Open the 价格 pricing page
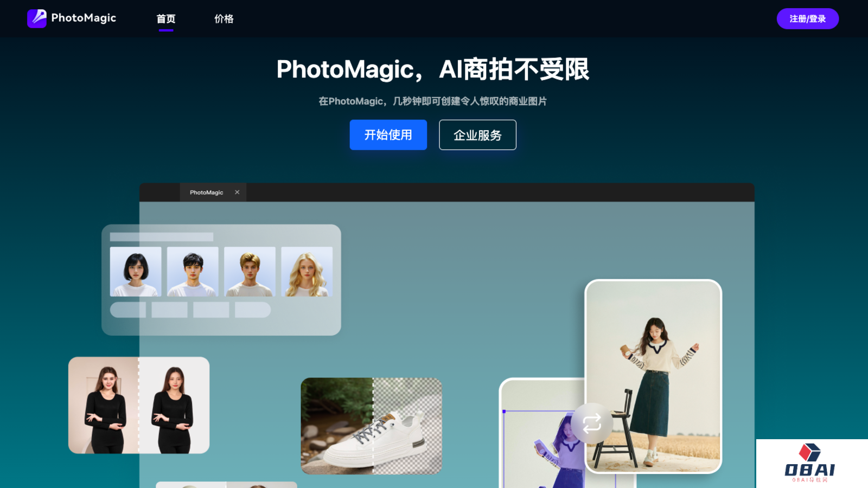This screenshot has height=488, width=868. click(x=224, y=19)
